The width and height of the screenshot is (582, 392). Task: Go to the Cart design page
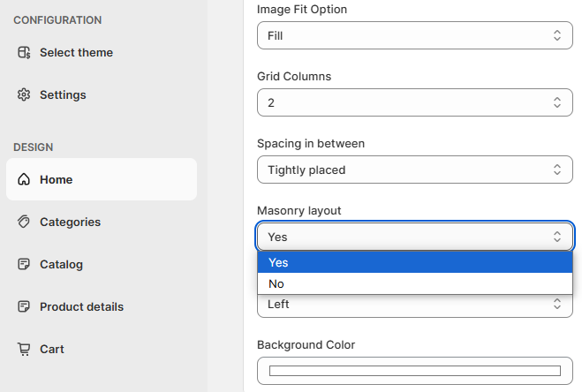click(x=102, y=349)
